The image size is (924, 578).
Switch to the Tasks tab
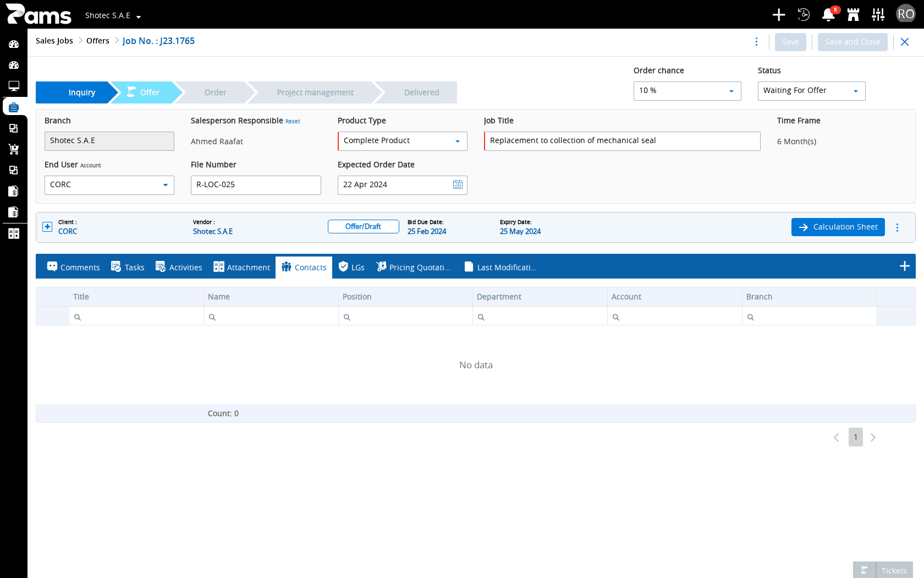coord(128,267)
